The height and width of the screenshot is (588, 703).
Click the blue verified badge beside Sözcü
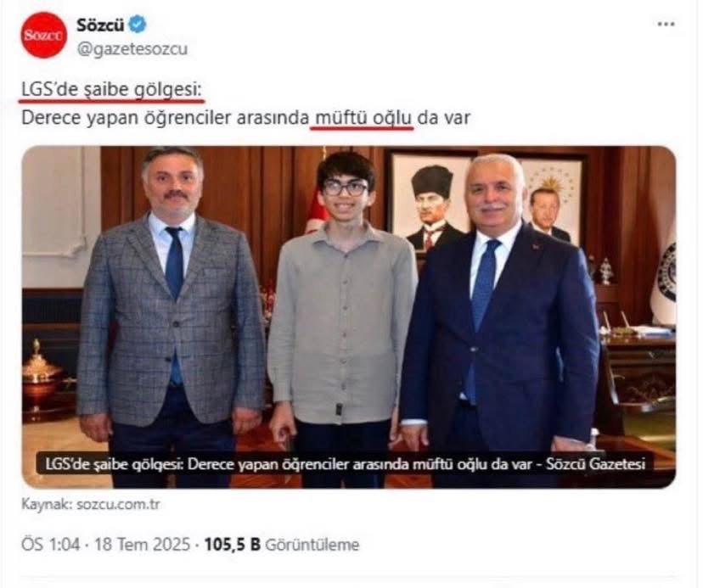[x=138, y=25]
